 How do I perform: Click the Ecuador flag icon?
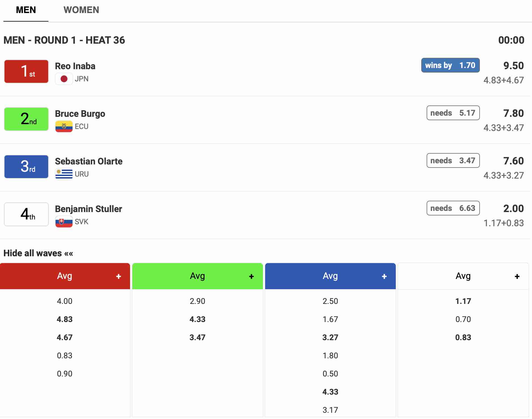(64, 126)
